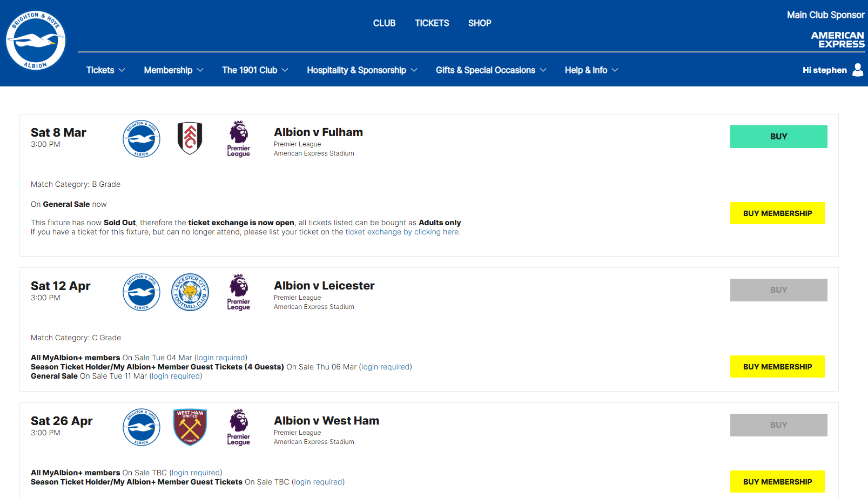Click the Albion v Fulham fixture title
Screen dimensions: 868x498
pyautogui.click(x=318, y=132)
